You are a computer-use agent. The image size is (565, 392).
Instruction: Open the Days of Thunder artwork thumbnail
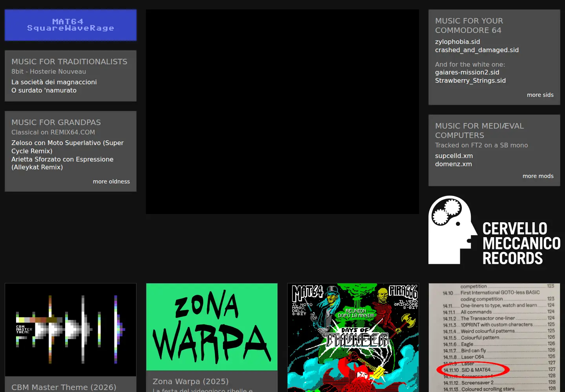pyautogui.click(x=353, y=338)
